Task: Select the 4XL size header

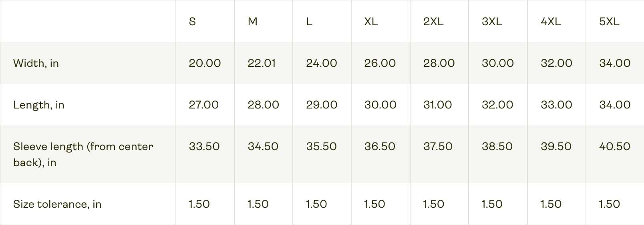Action: coord(550,22)
